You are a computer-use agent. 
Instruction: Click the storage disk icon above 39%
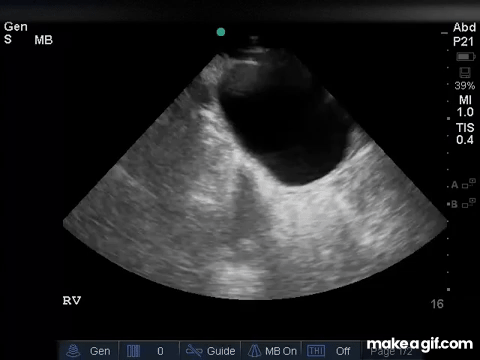pyautogui.click(x=465, y=73)
